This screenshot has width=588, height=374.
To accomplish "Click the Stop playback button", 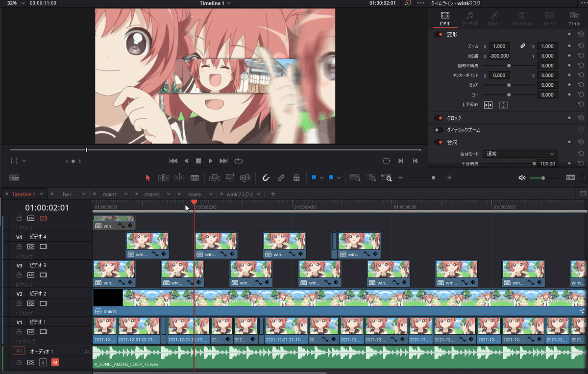I will [x=198, y=161].
